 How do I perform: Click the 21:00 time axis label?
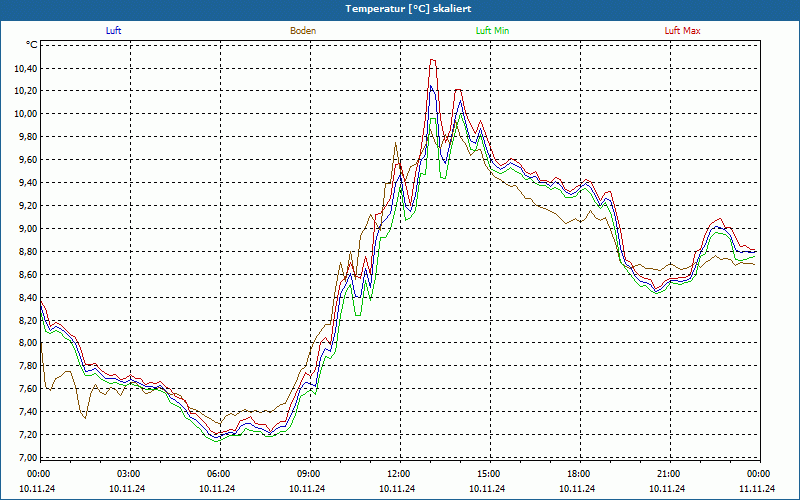(670, 474)
